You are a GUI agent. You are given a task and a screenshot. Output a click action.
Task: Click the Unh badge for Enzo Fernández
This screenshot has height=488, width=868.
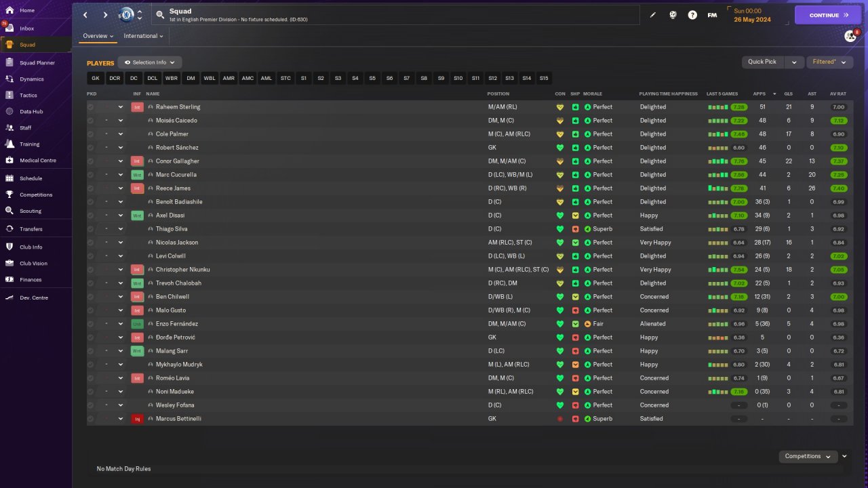click(137, 324)
